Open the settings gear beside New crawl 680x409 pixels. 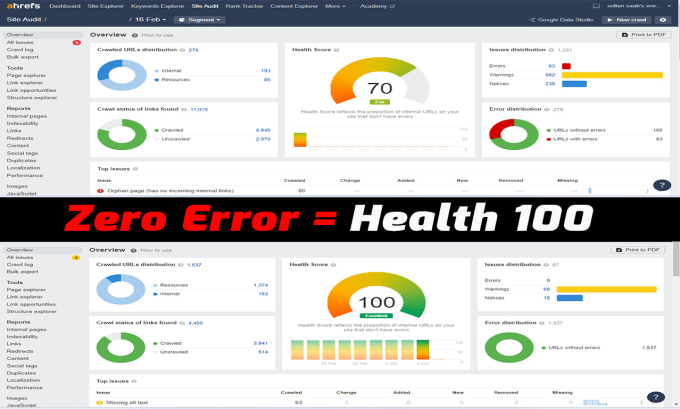click(663, 20)
